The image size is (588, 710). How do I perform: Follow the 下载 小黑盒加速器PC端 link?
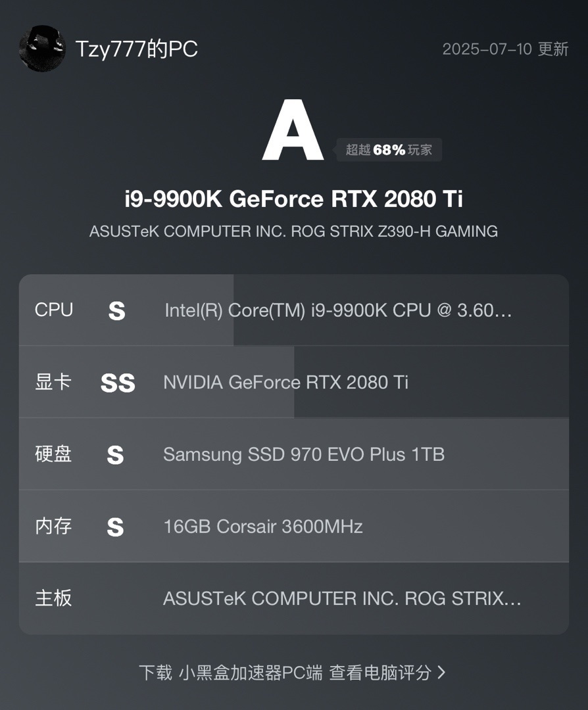click(231, 673)
